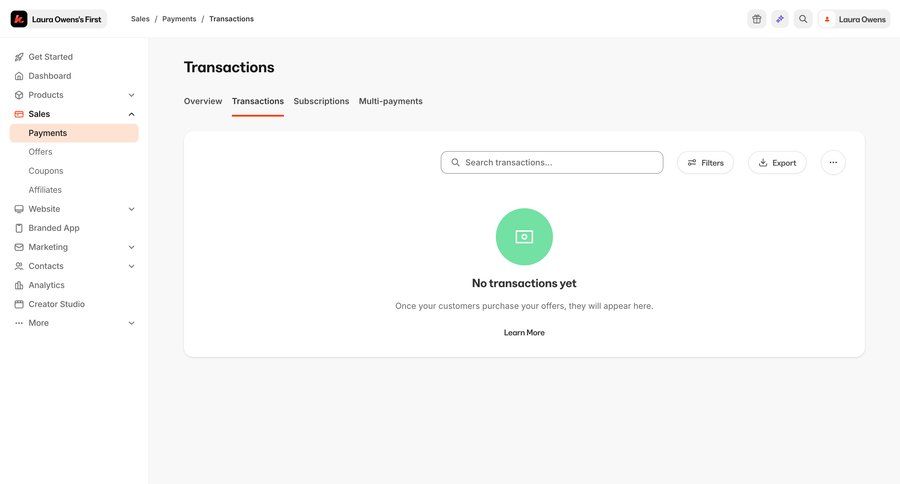
Task: Open Get Started rocket item
Action: click(50, 57)
